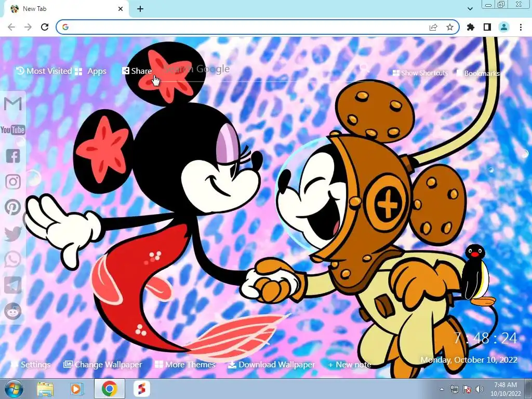Viewport: 532px width, 399px height.
Task: Open Most Visited sites
Action: coord(44,71)
